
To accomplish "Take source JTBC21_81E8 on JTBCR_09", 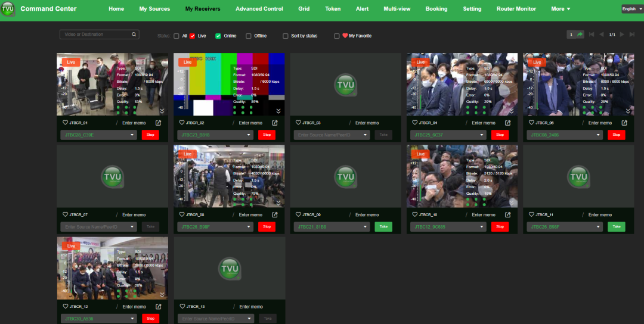I will [383, 227].
